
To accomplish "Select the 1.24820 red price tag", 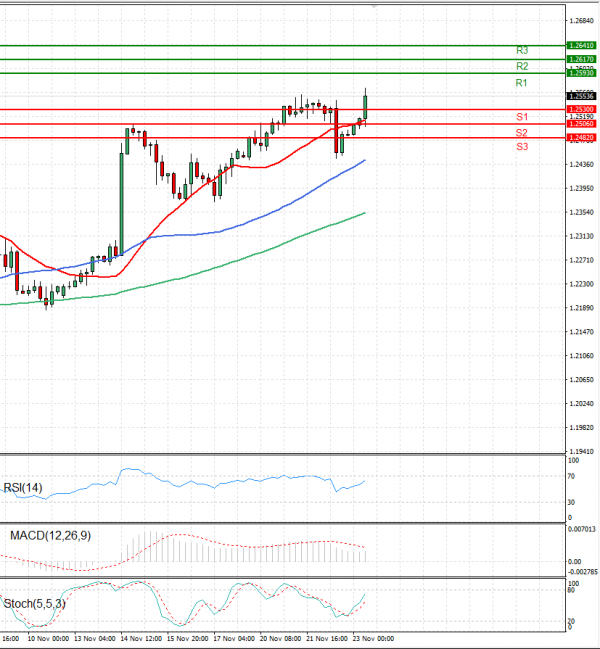I will pos(581,137).
